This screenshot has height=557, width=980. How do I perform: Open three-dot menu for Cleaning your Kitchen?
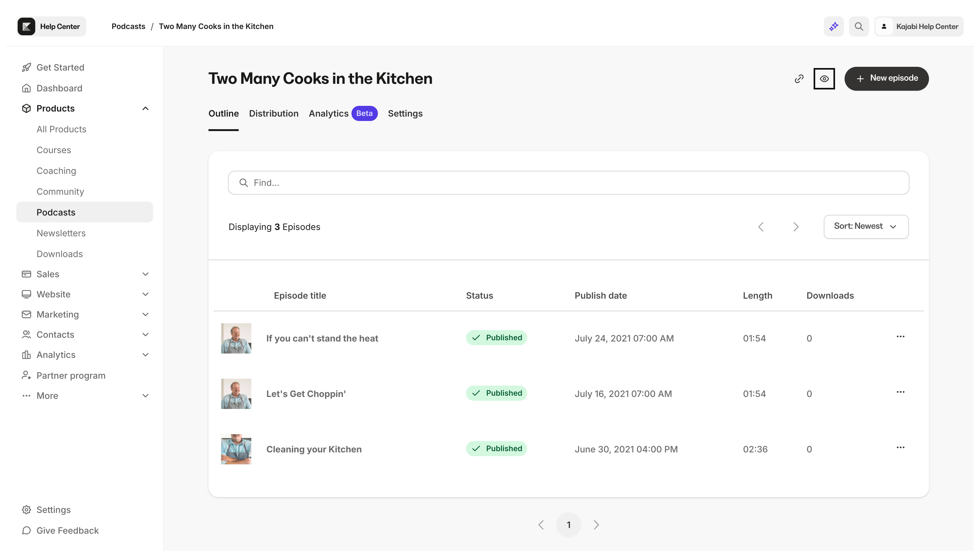900,448
